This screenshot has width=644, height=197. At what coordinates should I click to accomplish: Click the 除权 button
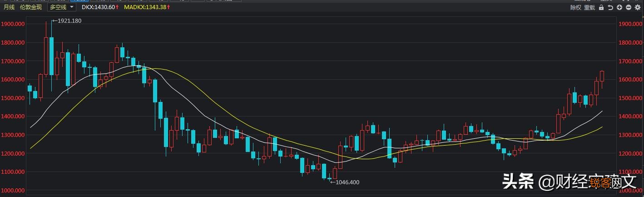click(576, 7)
